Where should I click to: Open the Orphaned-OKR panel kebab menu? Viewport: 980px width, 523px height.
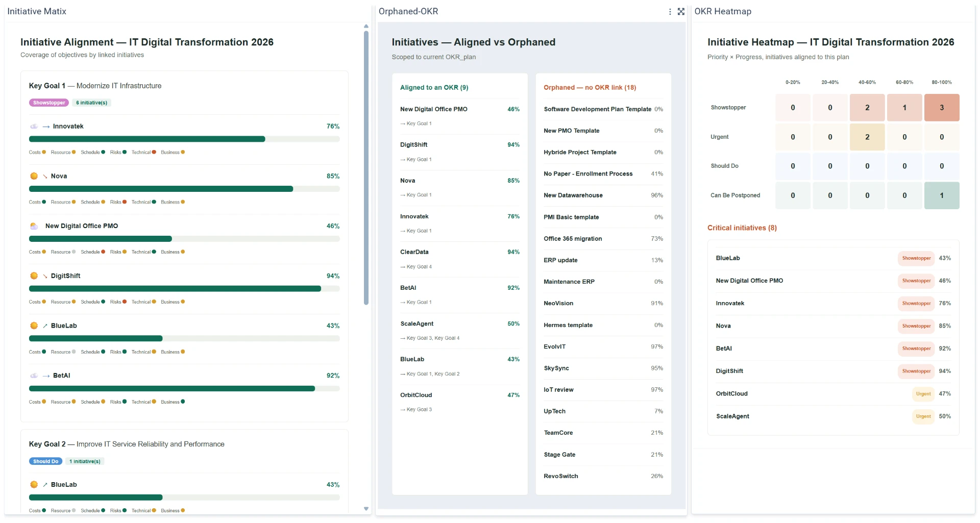(670, 12)
